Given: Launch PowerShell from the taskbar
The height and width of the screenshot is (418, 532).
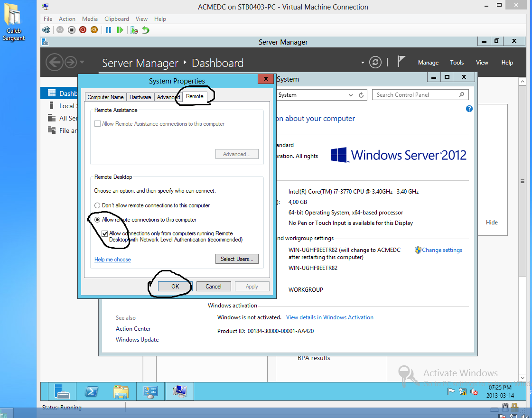Looking at the screenshot, I should (x=92, y=391).
